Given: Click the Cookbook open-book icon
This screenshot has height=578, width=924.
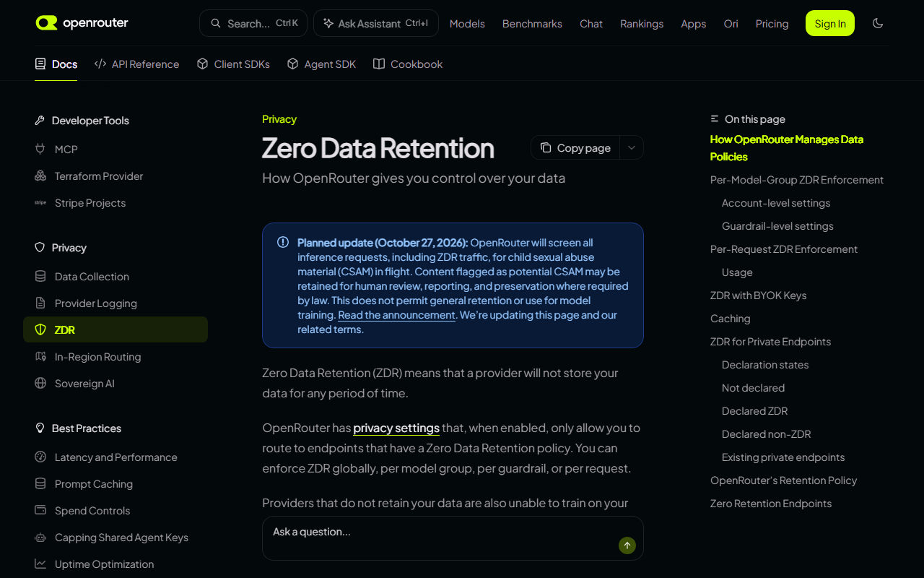Looking at the screenshot, I should pyautogui.click(x=379, y=64).
